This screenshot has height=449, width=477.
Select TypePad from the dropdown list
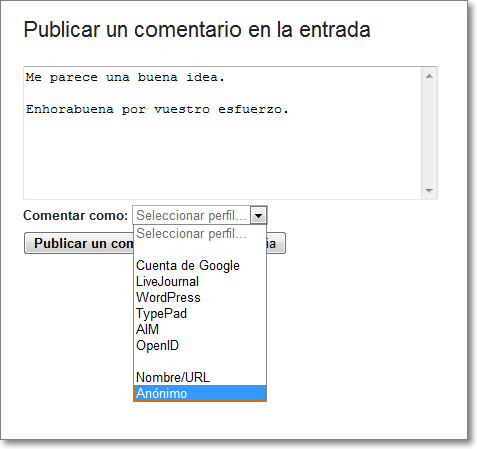[200, 313]
